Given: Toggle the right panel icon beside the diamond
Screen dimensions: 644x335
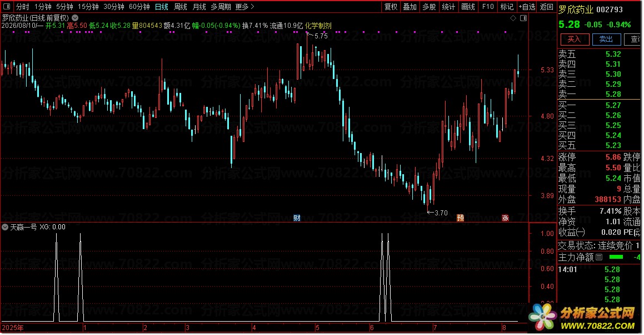Looking at the screenshot, I should coord(523,18).
